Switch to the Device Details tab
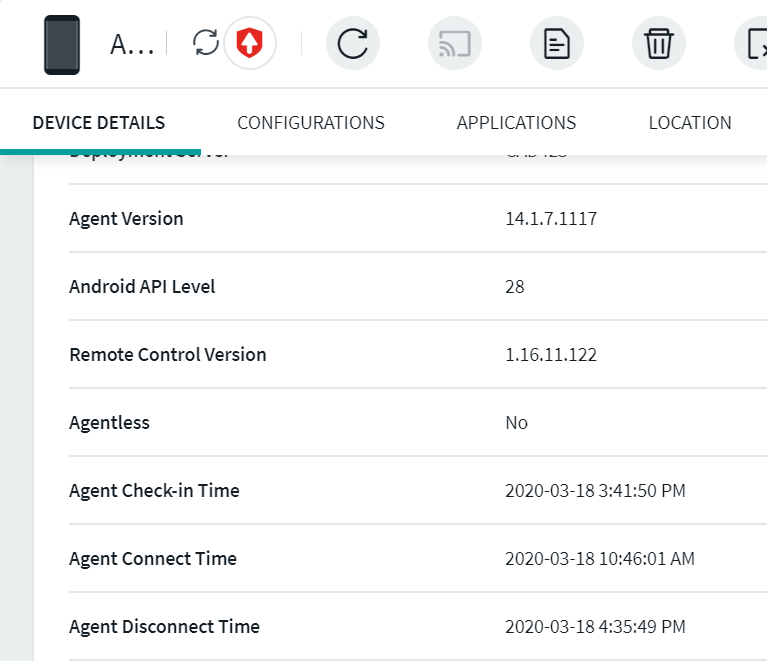767x661 pixels. coord(99,123)
